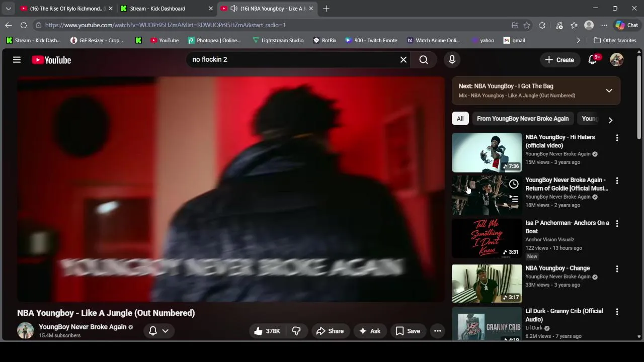Screen dimensions: 644x362
Task: Open the tab search dropdown arrow
Action: 8,9
